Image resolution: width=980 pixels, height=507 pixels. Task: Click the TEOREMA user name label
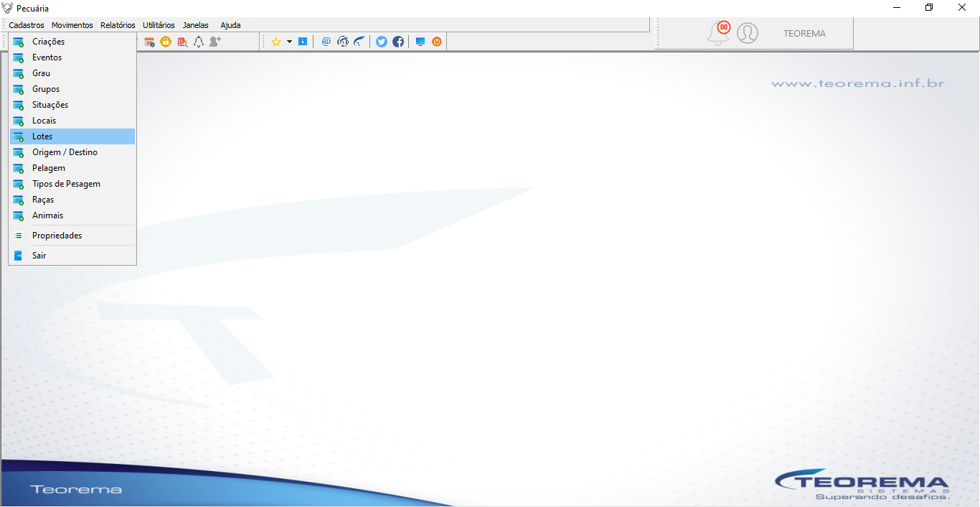point(804,34)
